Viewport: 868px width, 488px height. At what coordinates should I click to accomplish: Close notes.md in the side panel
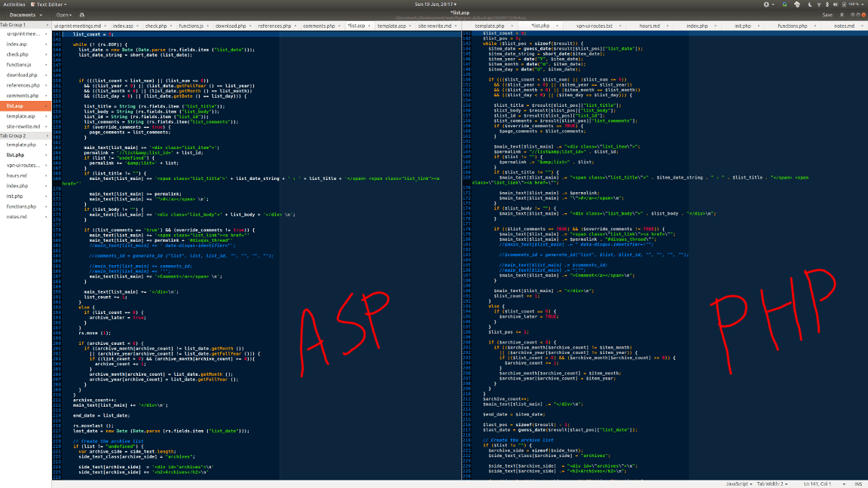46,217
